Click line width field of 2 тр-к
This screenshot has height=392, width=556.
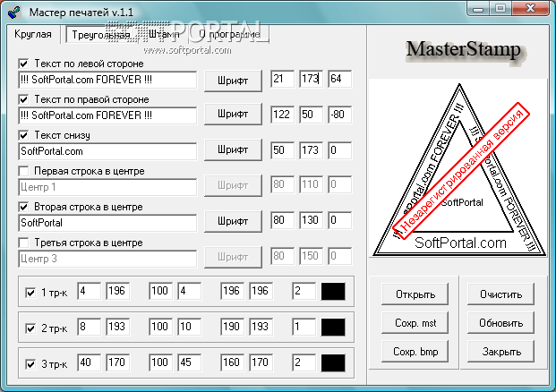click(304, 328)
